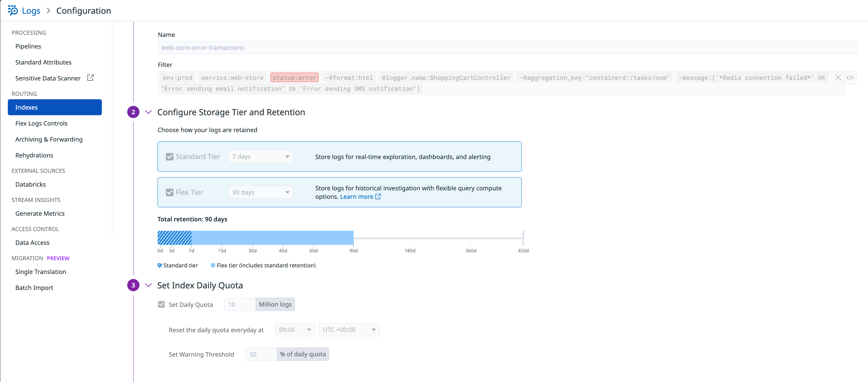Click the daily quota value field
This screenshot has width=868, height=382.
(x=240, y=304)
